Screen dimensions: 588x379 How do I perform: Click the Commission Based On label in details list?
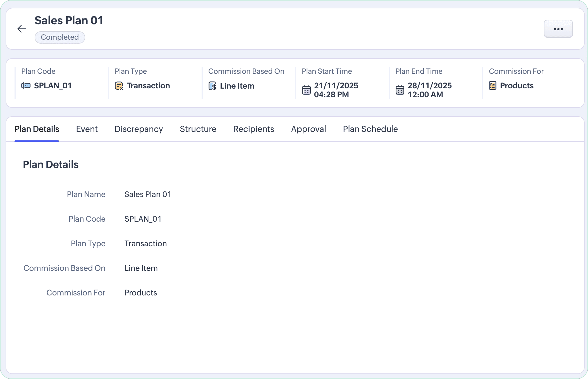[x=64, y=268]
